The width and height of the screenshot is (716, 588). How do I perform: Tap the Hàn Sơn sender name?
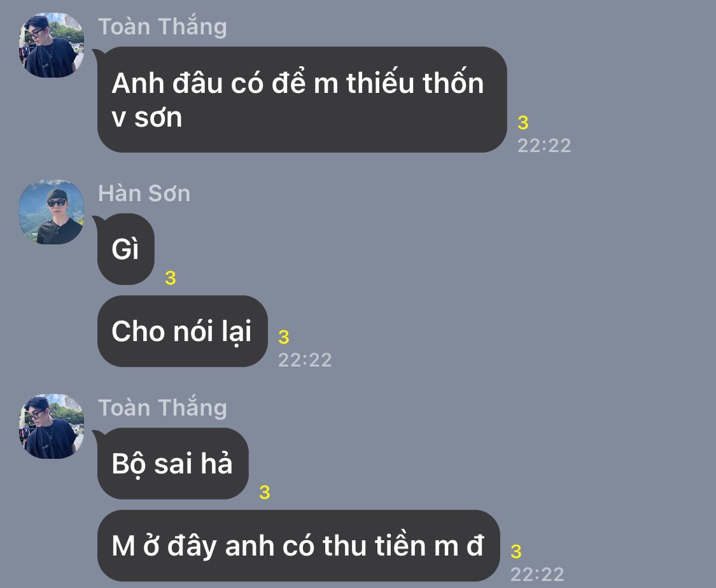click(x=144, y=193)
